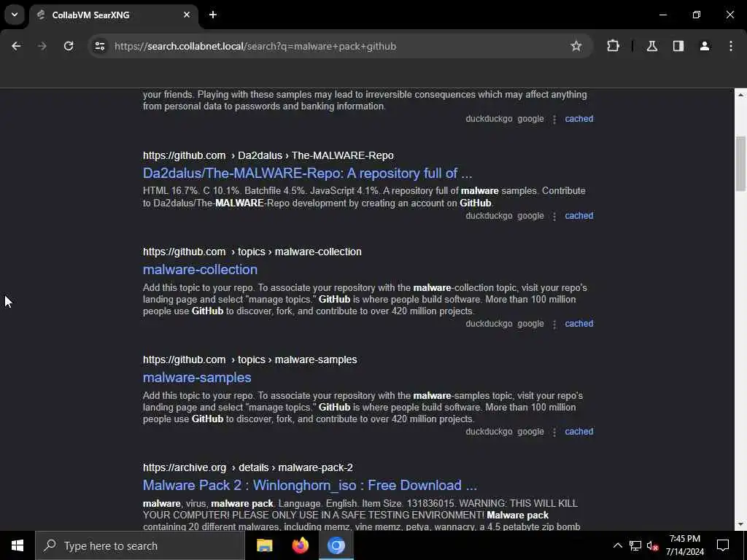The image size is (747, 560).
Task: Open the notification center icon
Action: (x=723, y=545)
